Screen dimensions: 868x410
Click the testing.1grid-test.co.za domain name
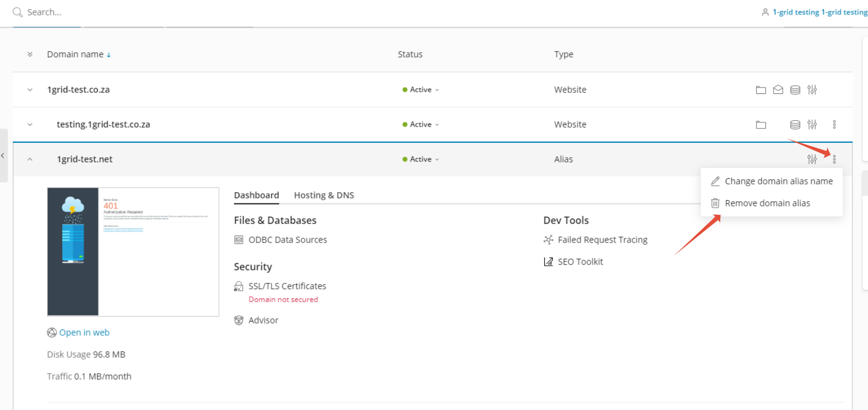pyautogui.click(x=104, y=125)
